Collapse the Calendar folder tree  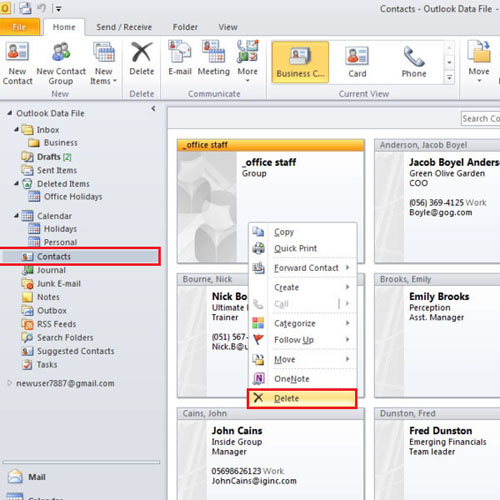click(x=16, y=216)
